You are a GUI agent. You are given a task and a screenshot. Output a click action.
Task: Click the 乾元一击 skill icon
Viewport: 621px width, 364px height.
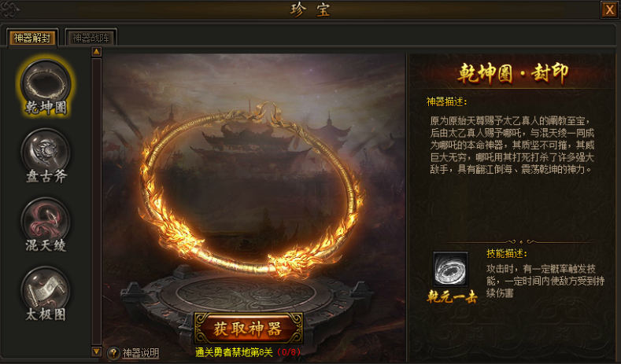click(x=450, y=269)
